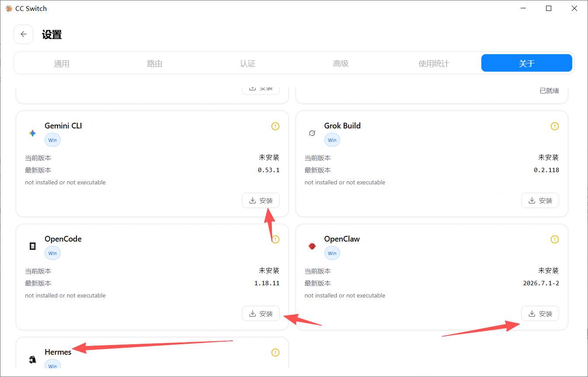Go to the 高级 tab
Image resolution: width=588 pixels, height=377 pixels.
341,63
